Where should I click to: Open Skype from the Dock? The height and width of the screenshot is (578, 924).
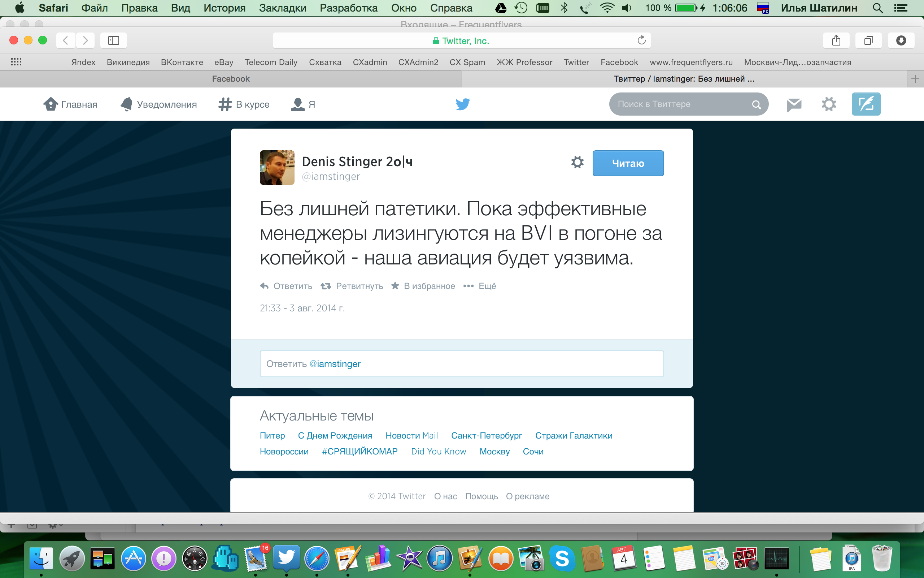[562, 558]
